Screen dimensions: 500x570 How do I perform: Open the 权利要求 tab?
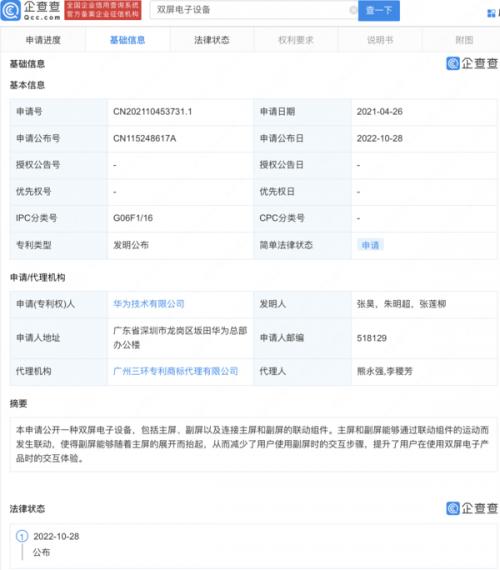(x=296, y=40)
